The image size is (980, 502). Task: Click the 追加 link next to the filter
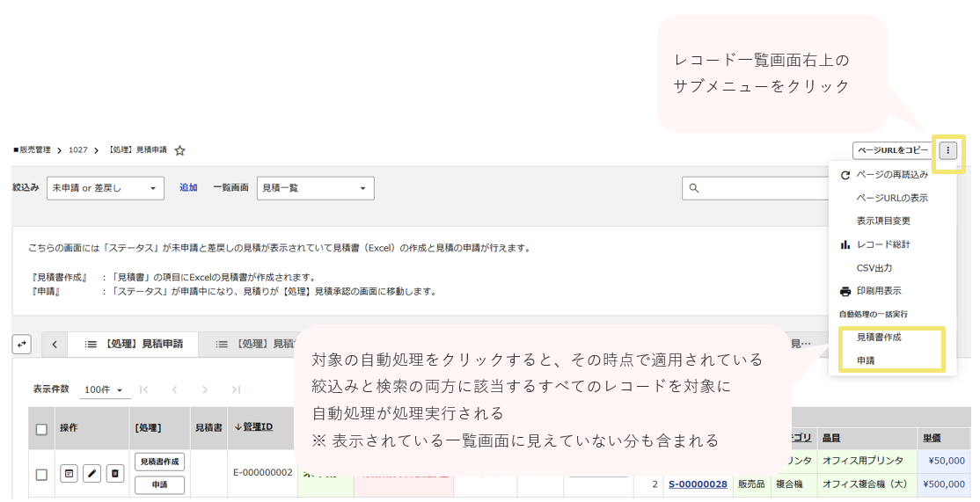188,187
